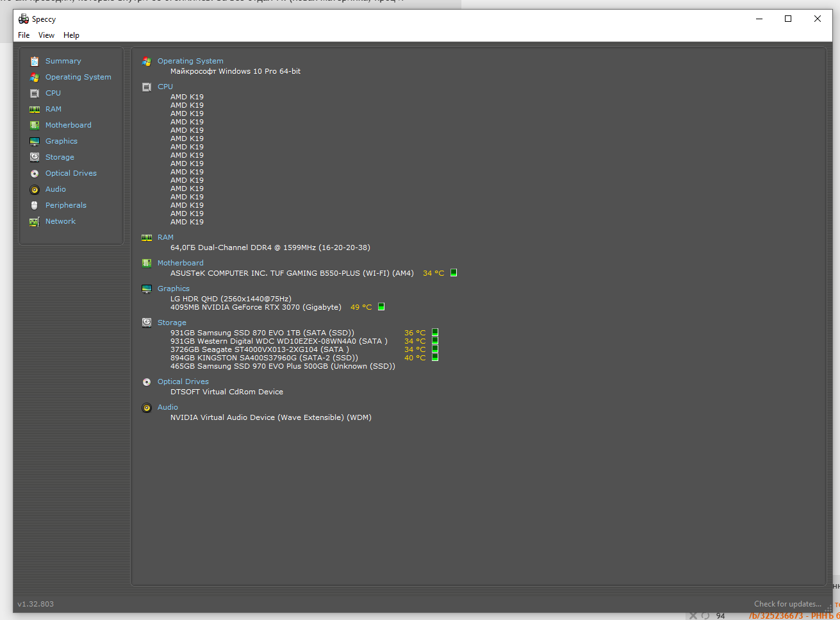Click the LG HDR QHD monitor line
The image size is (840, 620).
pyautogui.click(x=231, y=299)
